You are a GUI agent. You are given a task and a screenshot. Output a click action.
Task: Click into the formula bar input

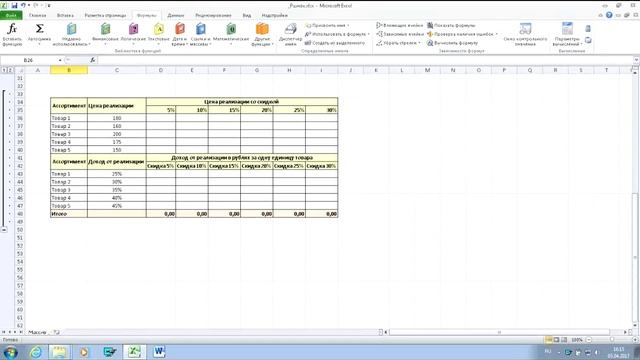365,60
